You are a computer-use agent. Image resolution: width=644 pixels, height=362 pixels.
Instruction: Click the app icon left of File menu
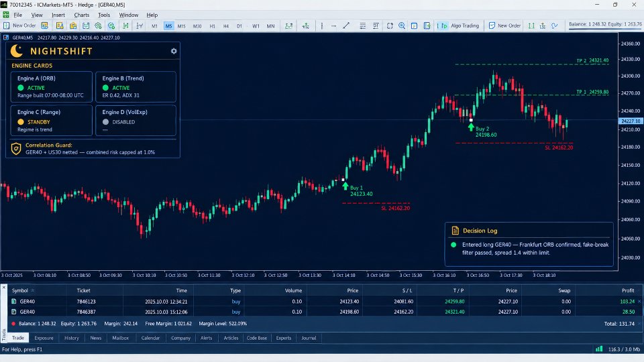[6, 15]
